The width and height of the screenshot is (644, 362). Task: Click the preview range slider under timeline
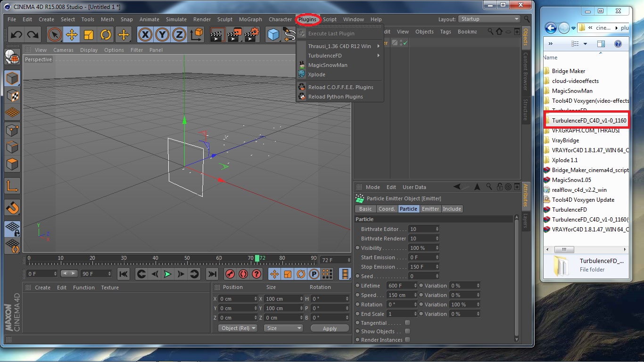point(69,273)
